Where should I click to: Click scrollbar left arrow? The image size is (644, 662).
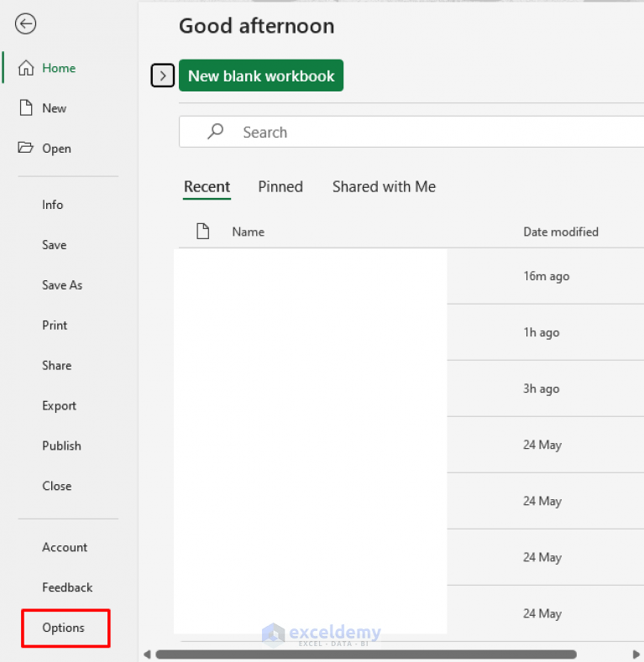pos(147,654)
